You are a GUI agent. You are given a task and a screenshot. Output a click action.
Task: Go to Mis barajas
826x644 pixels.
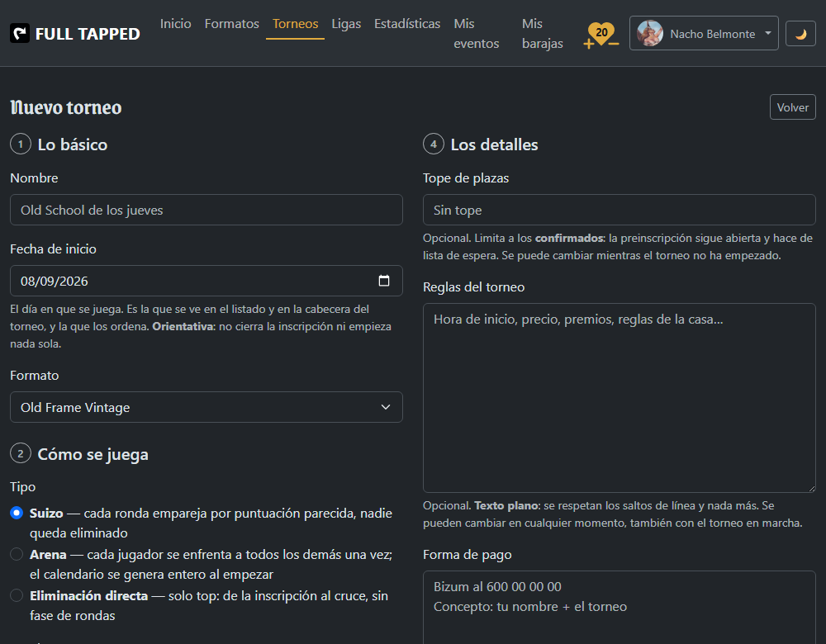[x=542, y=33]
